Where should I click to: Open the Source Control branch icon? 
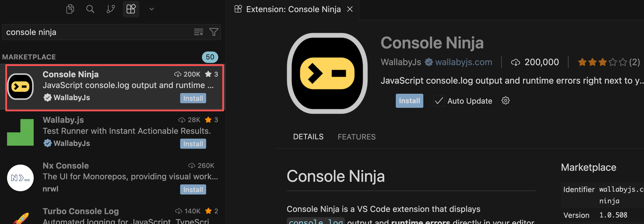111,9
